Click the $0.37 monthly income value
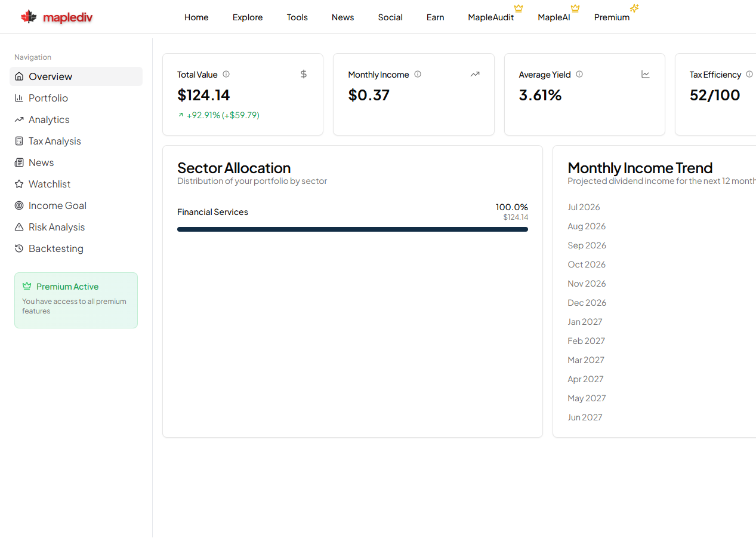Screen dimensions: 756x541 click(369, 95)
